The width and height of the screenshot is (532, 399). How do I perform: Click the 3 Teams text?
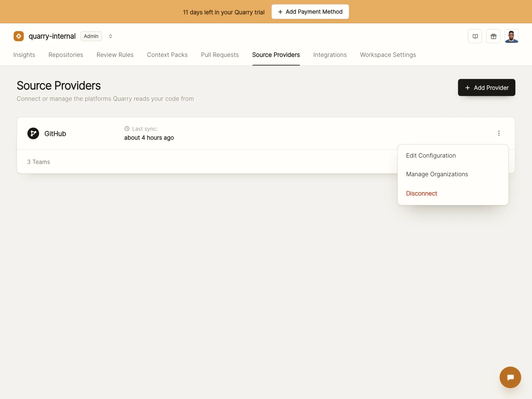coord(39,162)
